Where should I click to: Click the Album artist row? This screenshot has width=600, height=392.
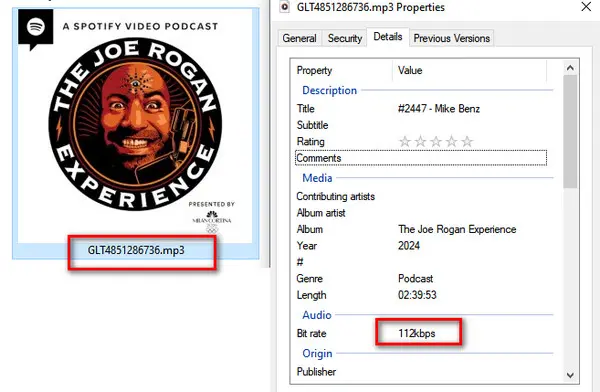point(421,213)
